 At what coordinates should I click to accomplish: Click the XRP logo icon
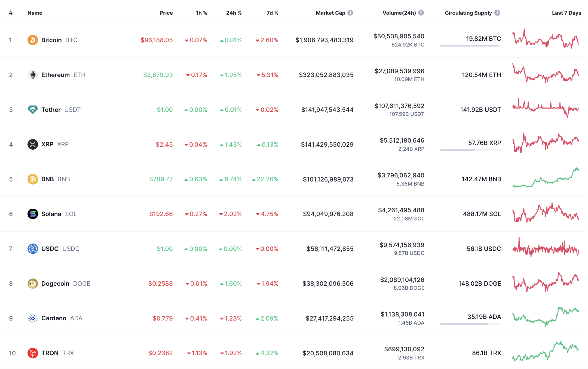tap(33, 144)
